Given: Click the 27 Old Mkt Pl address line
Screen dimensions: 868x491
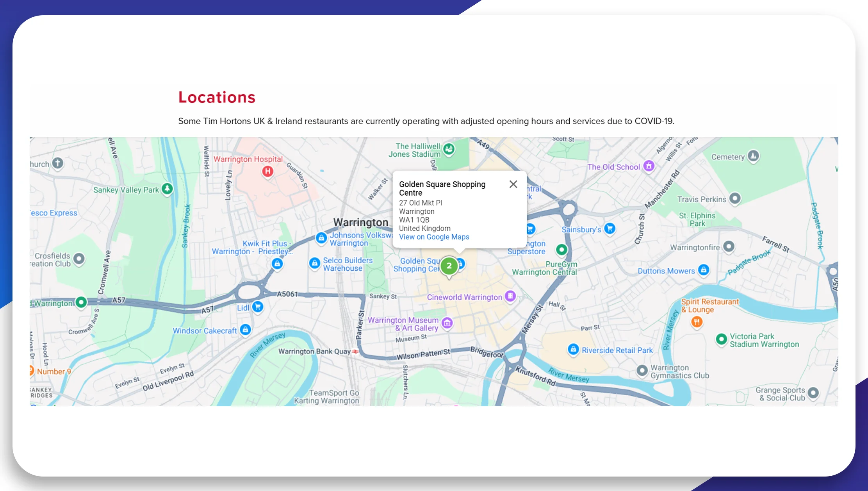Looking at the screenshot, I should point(421,203).
